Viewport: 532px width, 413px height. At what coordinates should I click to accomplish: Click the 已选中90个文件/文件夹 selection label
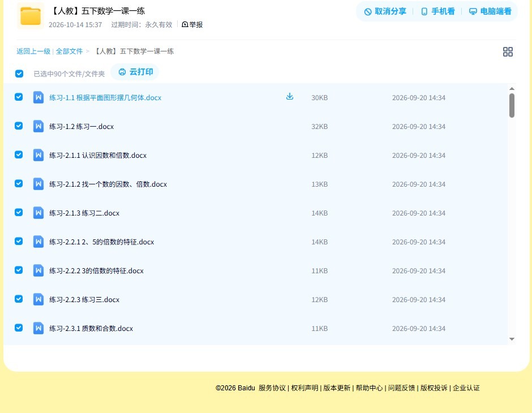pos(69,74)
